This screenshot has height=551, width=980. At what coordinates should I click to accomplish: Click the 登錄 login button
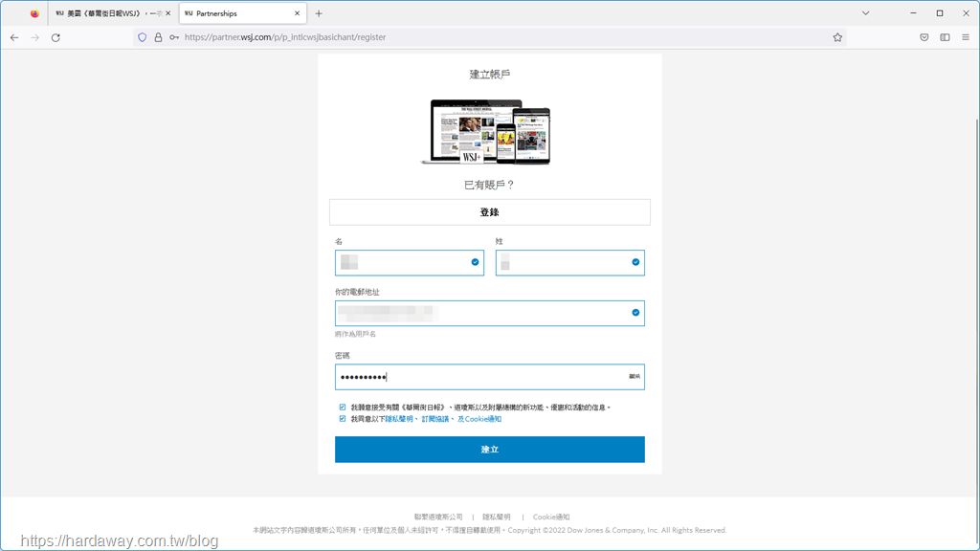tap(489, 212)
